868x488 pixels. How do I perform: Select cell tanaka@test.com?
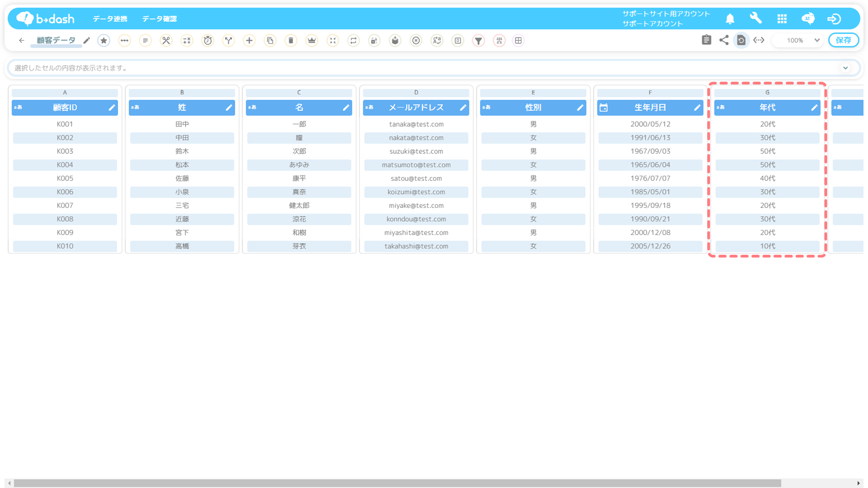coord(416,124)
